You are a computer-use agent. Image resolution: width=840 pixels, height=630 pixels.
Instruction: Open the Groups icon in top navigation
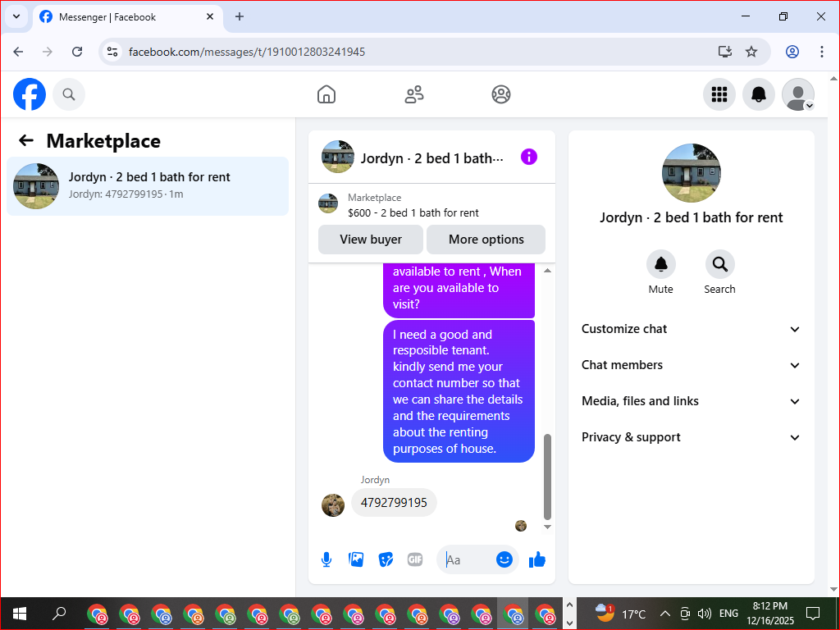501,94
